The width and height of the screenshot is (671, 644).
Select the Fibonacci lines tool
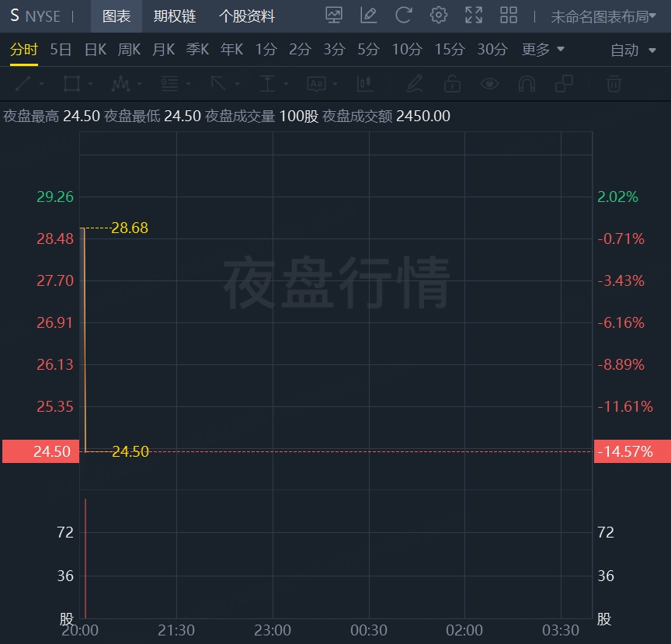click(x=169, y=83)
